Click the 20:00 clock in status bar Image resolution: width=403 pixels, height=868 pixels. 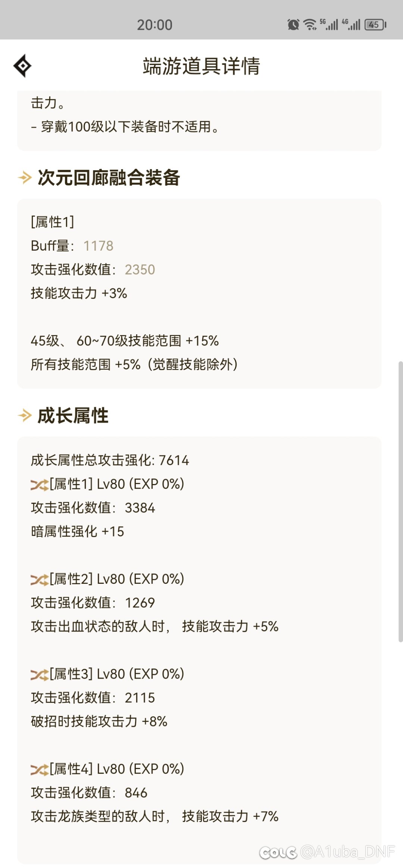coord(154,25)
